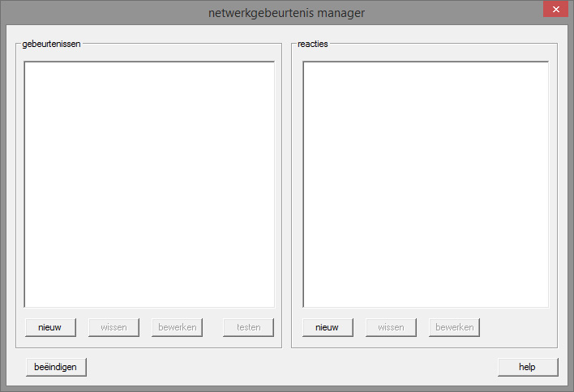Image resolution: width=574 pixels, height=392 pixels.
Task: Close the netwerkgebeurtenis manager window
Action: point(555,9)
